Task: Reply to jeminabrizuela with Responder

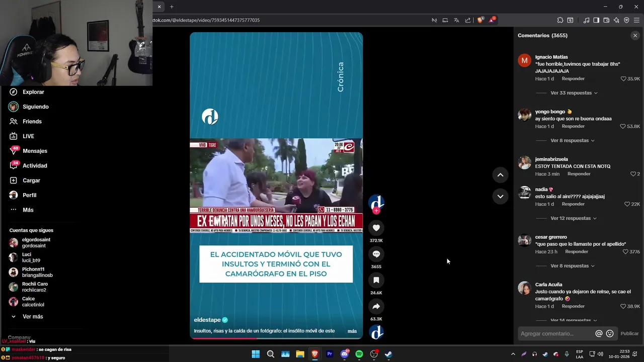Action: [x=579, y=174]
